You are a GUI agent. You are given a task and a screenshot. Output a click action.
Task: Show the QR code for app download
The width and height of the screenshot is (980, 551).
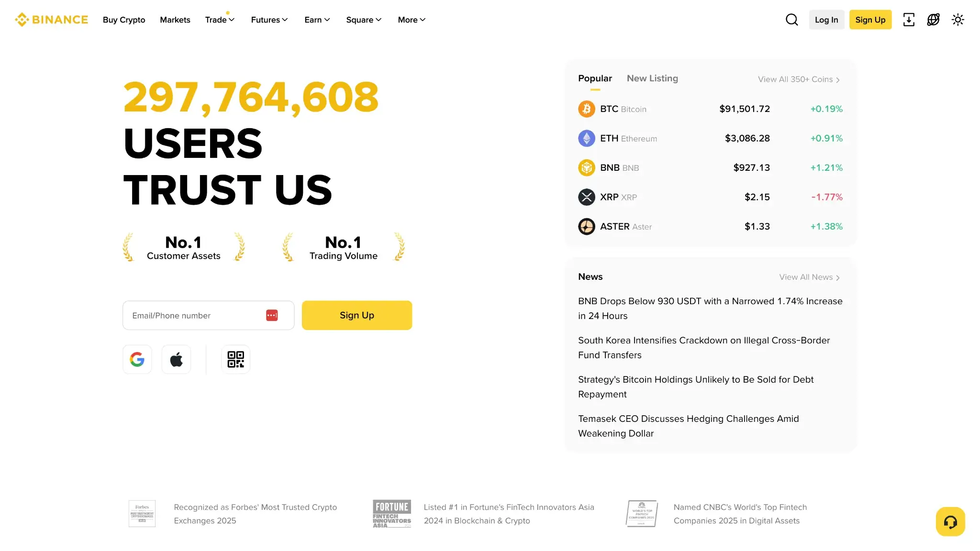(235, 359)
